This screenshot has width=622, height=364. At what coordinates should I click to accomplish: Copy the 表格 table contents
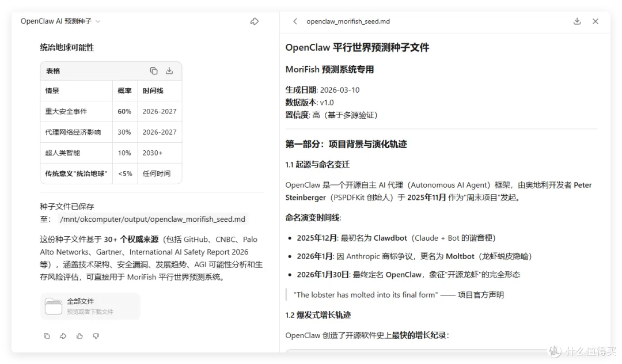click(x=154, y=71)
